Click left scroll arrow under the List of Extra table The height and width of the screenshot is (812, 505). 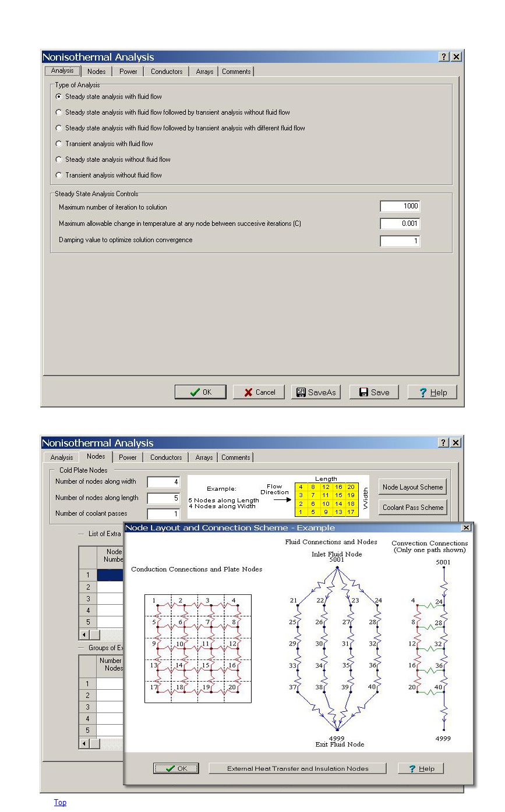click(84, 634)
